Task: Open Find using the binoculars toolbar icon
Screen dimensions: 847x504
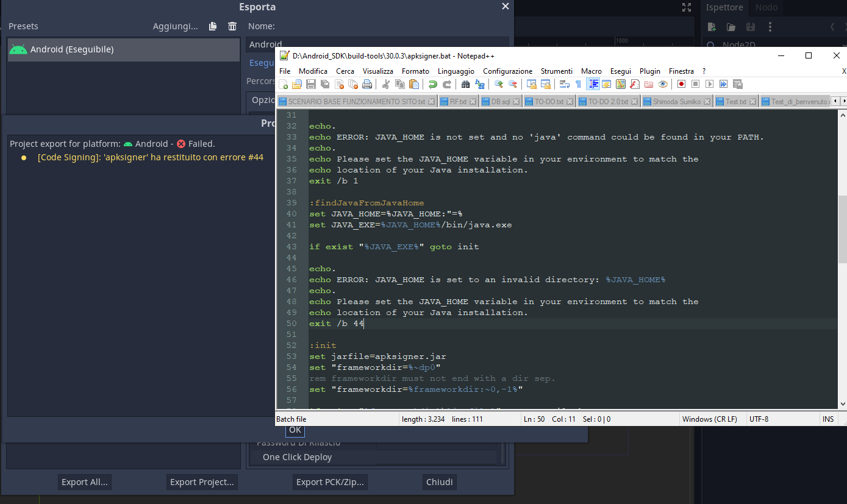Action: tap(466, 84)
